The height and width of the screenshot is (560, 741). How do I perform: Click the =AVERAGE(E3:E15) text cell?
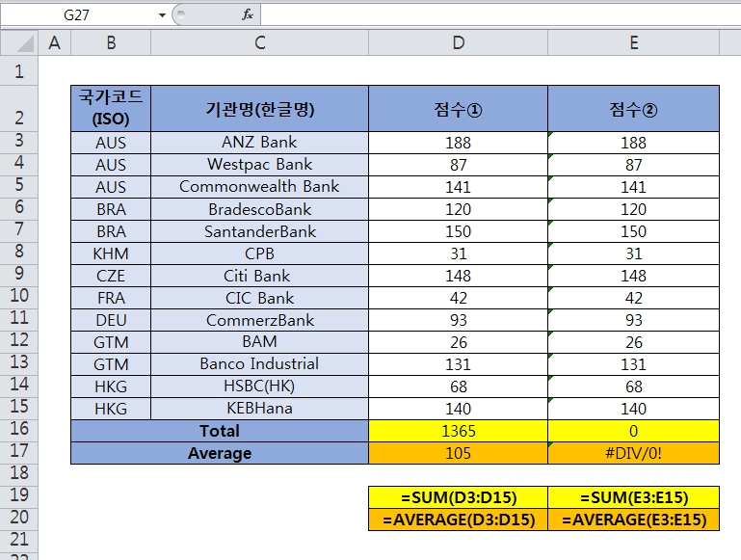634,520
